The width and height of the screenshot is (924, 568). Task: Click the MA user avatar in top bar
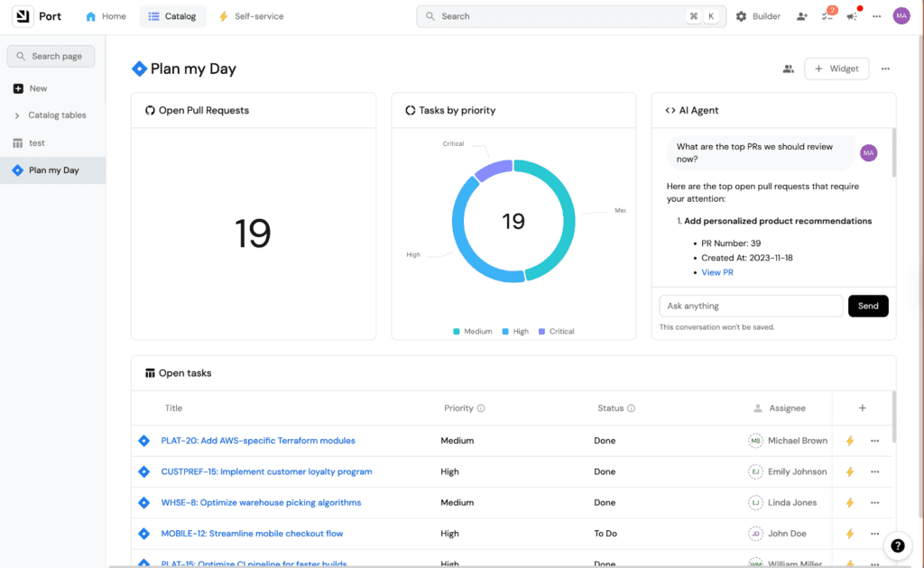(x=901, y=16)
